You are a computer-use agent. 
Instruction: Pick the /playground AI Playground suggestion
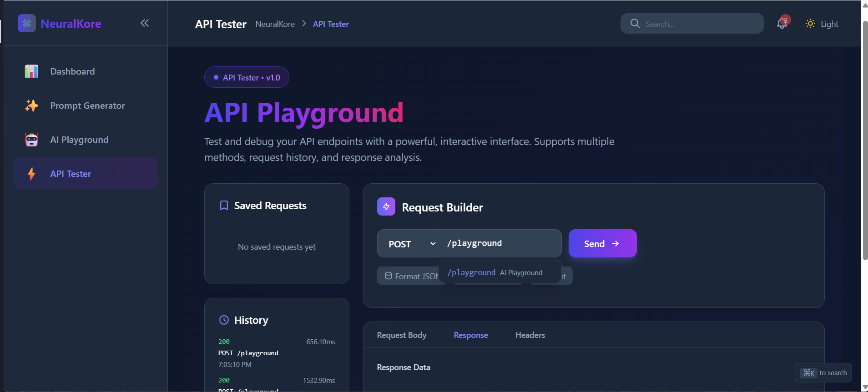click(x=500, y=272)
